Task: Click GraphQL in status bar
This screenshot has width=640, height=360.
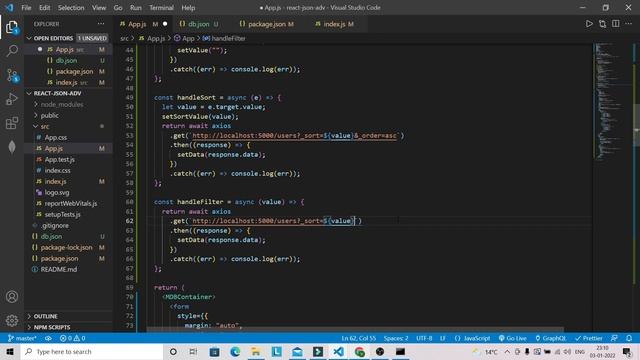Action: tap(551, 338)
